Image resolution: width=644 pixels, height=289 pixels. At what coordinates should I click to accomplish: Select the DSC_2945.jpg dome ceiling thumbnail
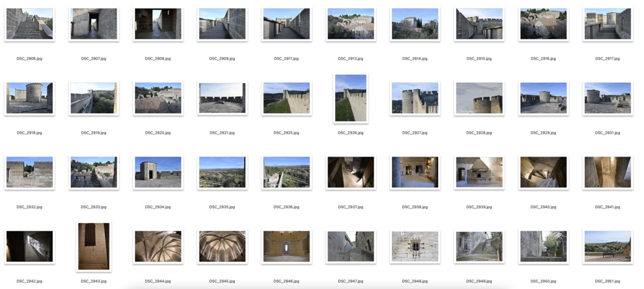coord(222,246)
